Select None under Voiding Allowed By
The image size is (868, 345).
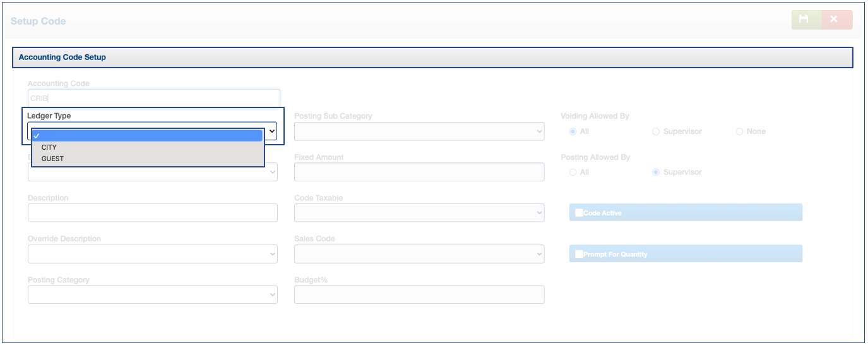coord(739,131)
